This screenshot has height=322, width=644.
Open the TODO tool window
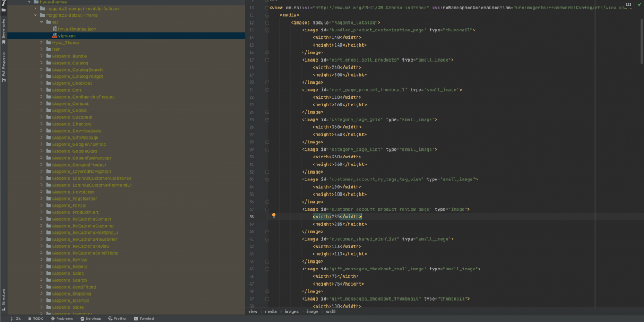pos(35,319)
